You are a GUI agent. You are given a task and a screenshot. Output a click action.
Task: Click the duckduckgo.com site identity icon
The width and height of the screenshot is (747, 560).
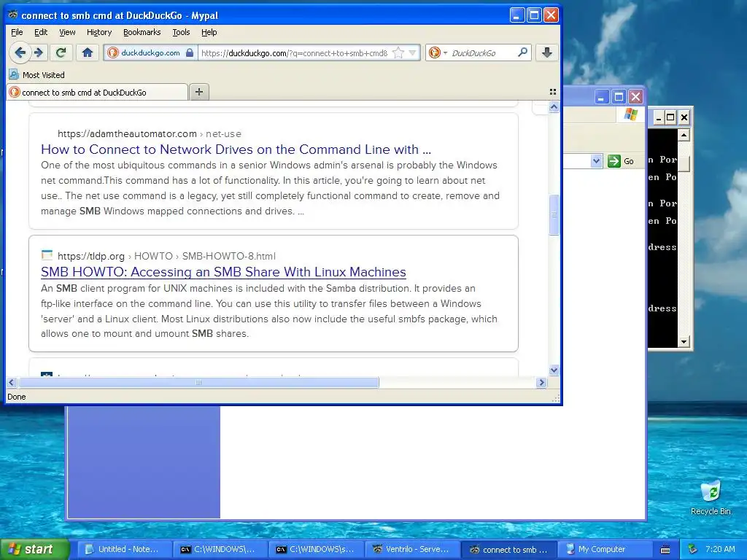[x=113, y=52]
